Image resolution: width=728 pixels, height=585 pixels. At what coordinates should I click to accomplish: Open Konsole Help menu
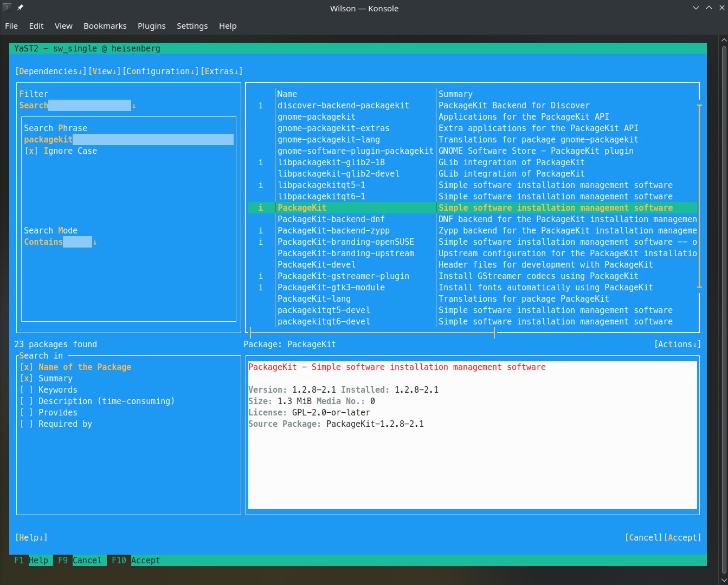pyautogui.click(x=228, y=26)
